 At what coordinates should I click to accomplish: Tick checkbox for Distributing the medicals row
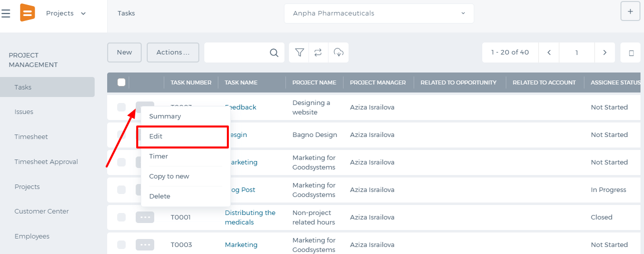point(121,217)
